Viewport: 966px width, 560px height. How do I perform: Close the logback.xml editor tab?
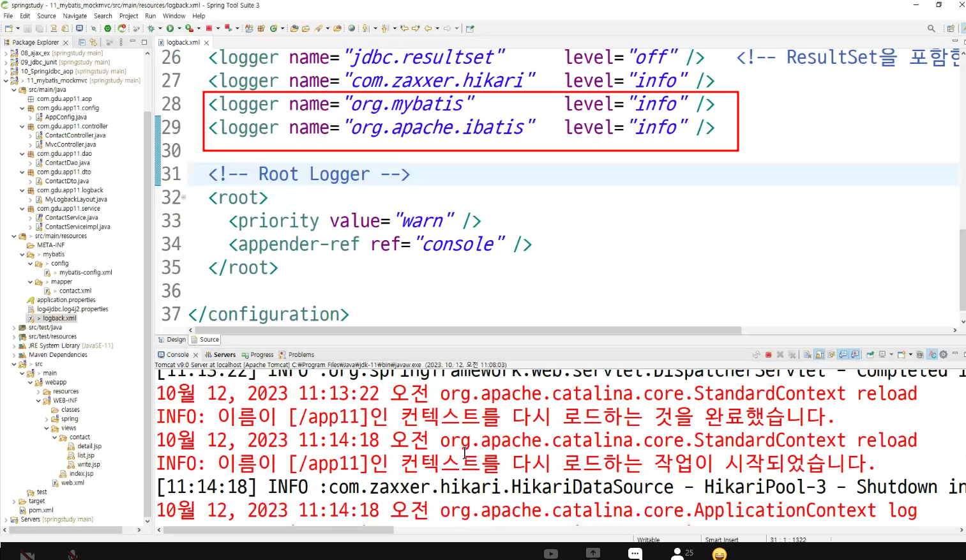206,43
